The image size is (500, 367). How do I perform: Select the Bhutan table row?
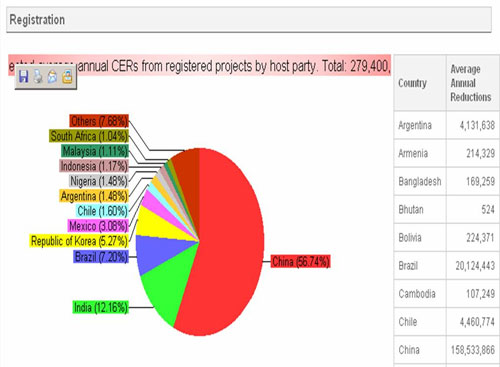point(447,209)
